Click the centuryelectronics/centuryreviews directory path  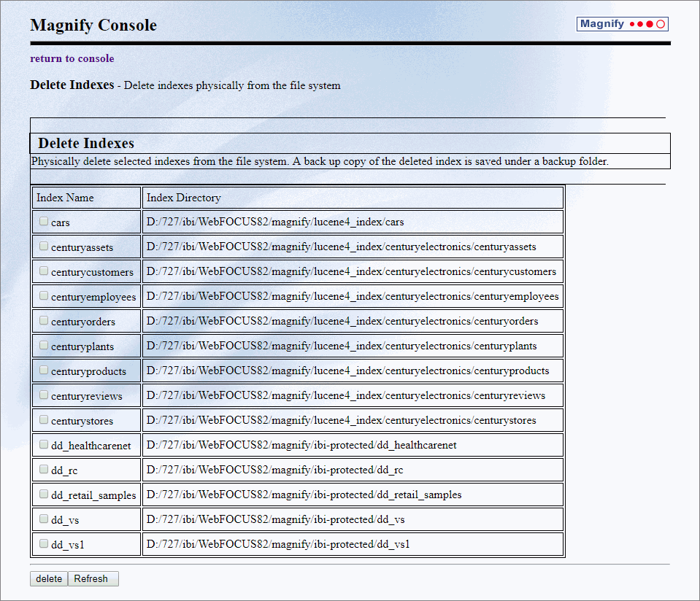tap(346, 395)
